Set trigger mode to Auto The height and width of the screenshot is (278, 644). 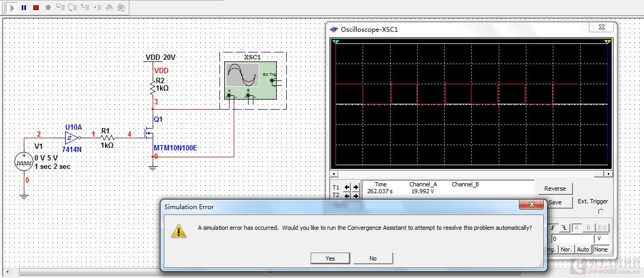click(x=583, y=249)
